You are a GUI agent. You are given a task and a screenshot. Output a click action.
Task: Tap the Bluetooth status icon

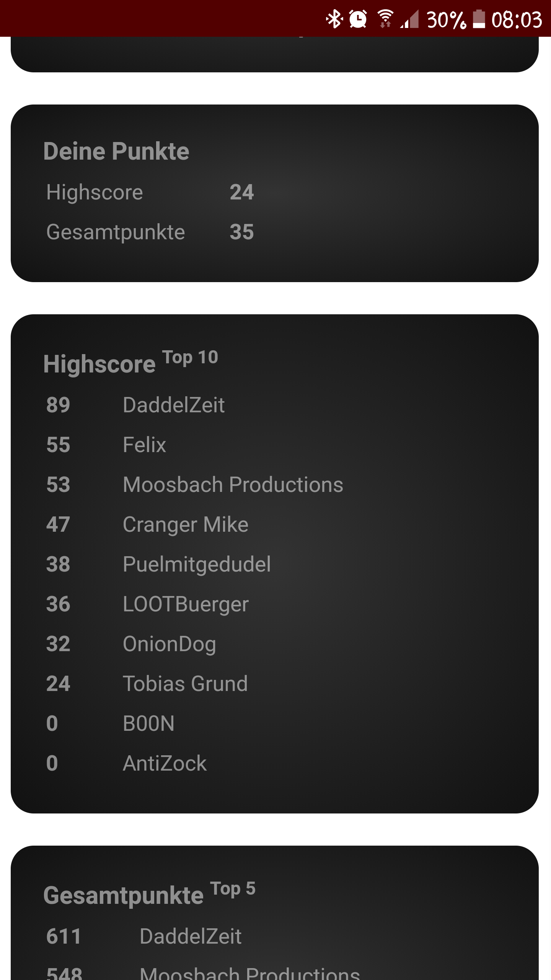click(334, 19)
